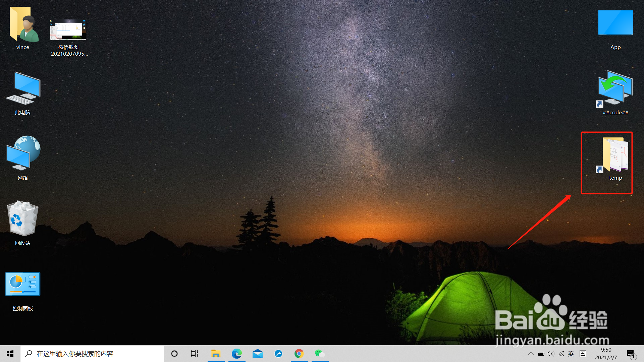Viewport: 644px width, 362px height.
Task: Open the volume speaker control
Action: pyautogui.click(x=551, y=354)
